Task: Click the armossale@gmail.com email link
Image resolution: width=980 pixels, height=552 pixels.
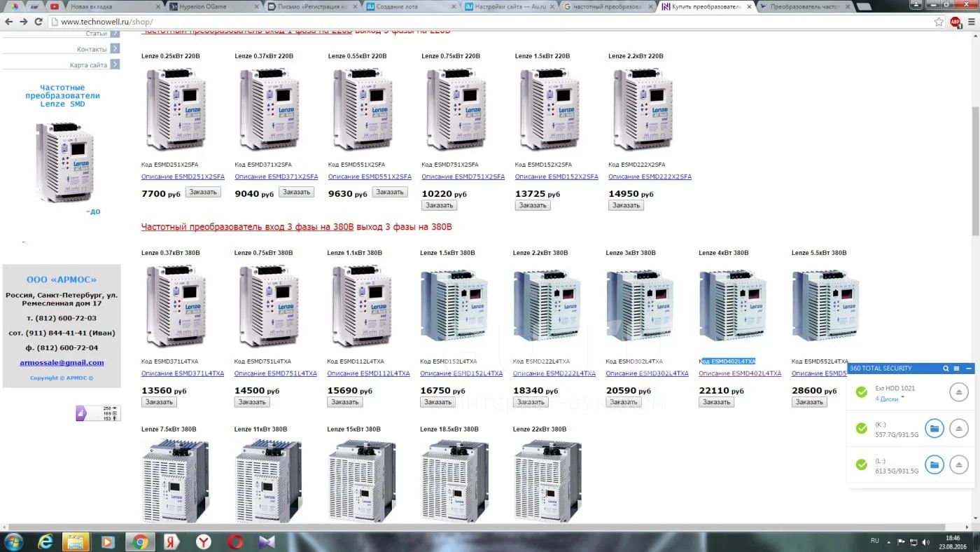Action: tap(62, 362)
